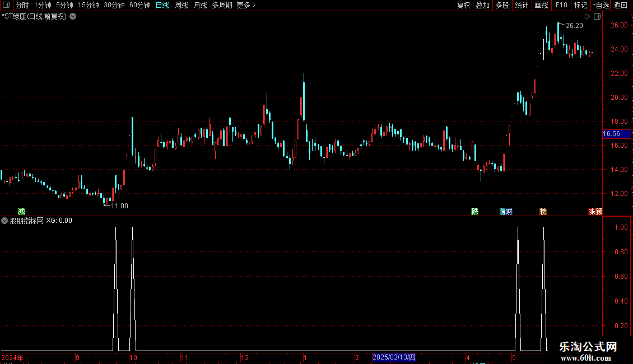Click the 26.20 high price label
Viewport: 633px width, 364px height.
(x=574, y=26)
